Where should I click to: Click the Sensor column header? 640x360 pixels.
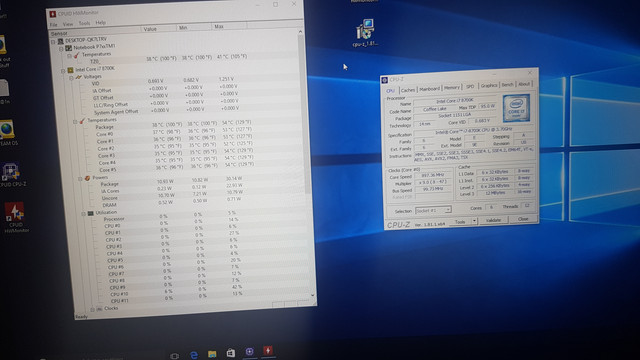coord(95,32)
